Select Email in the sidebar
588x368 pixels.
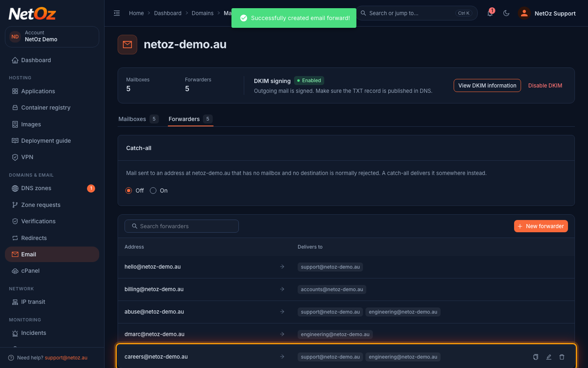pyautogui.click(x=52, y=254)
